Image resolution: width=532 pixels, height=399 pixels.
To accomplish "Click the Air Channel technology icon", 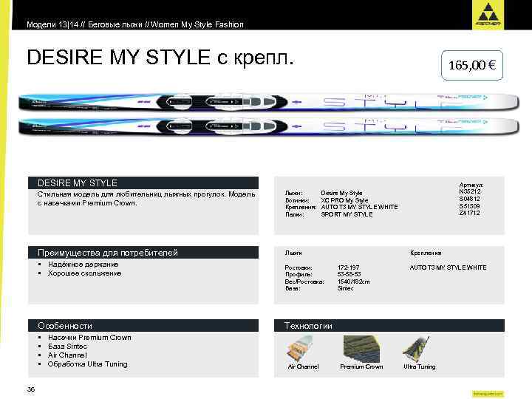I will pyautogui.click(x=300, y=349).
